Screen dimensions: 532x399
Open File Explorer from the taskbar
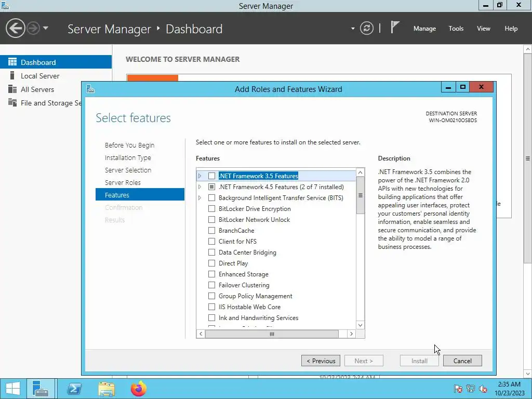point(107,389)
